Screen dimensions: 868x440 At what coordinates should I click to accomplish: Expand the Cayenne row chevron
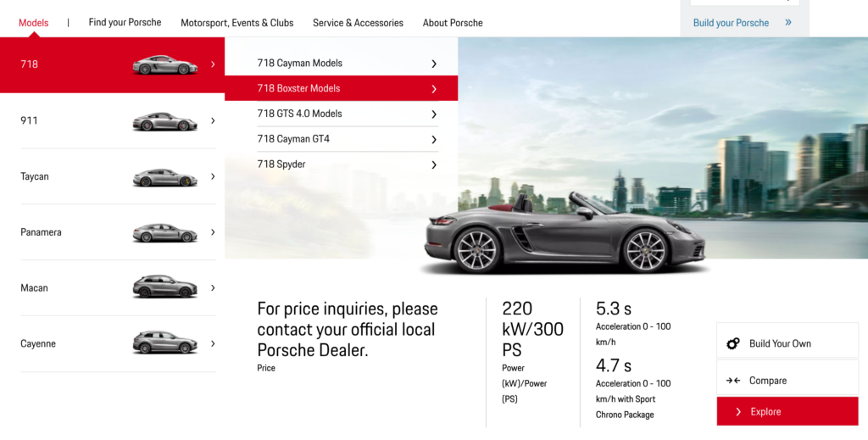pos(213,343)
